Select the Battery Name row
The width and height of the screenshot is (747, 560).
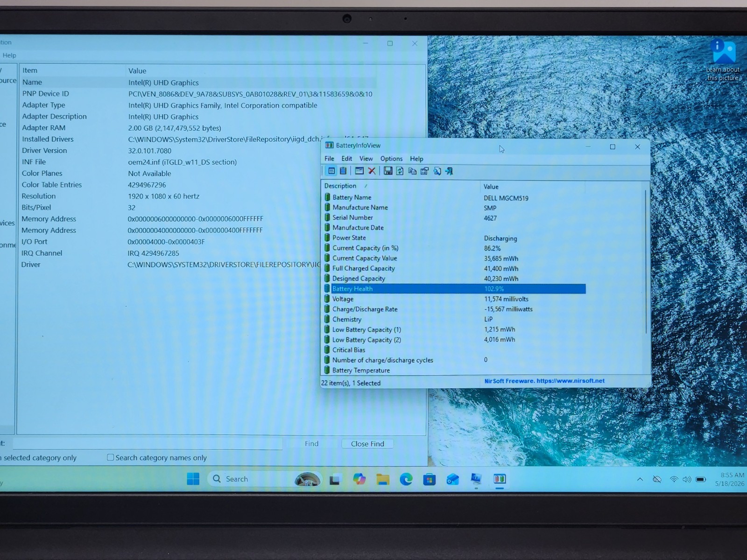pos(455,197)
